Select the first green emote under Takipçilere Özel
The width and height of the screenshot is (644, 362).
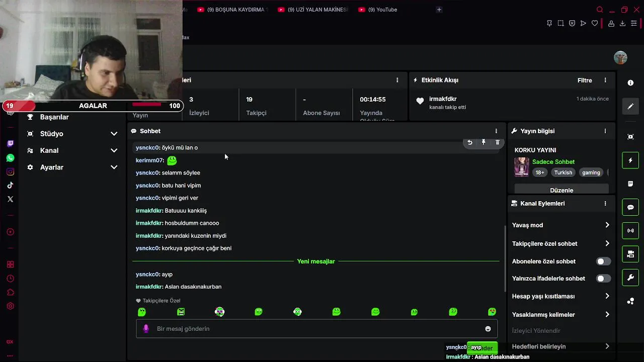(x=142, y=312)
